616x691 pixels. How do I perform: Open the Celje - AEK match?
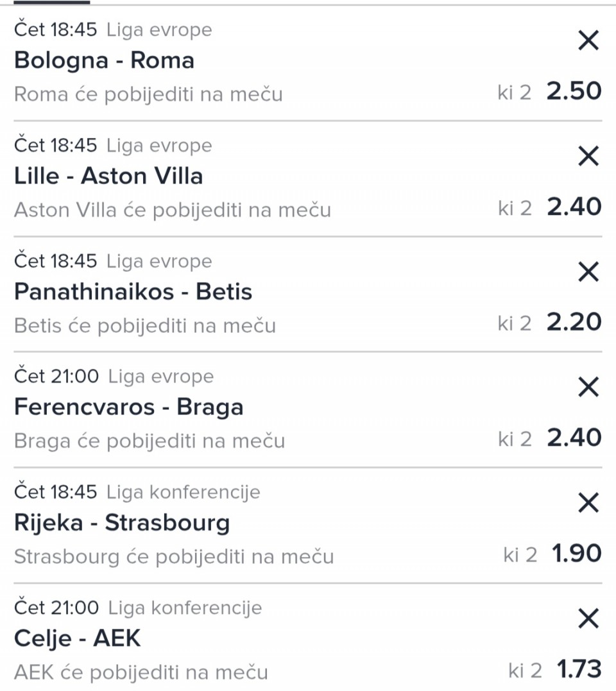point(77,638)
